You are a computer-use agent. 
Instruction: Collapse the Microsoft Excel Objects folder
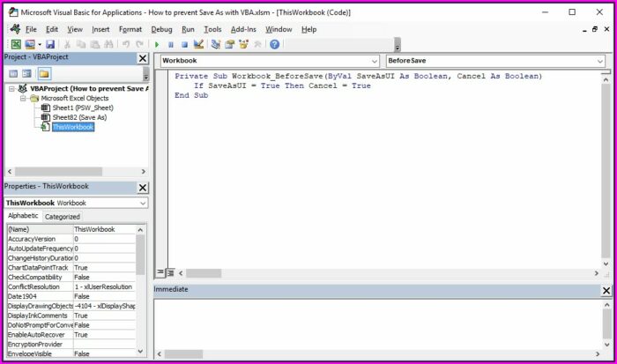click(x=23, y=99)
